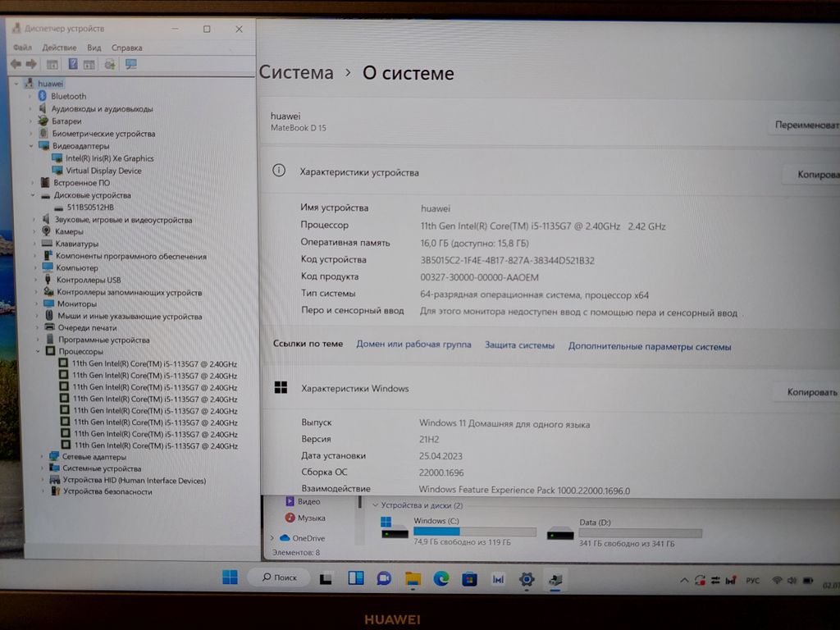The image size is (840, 630).
Task: Select the Windows (C:) drive in File Explorer
Action: [x=459, y=531]
